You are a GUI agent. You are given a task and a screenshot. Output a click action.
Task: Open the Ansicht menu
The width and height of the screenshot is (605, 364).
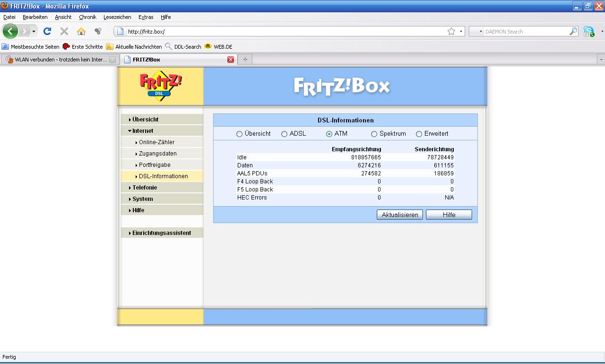pos(63,17)
